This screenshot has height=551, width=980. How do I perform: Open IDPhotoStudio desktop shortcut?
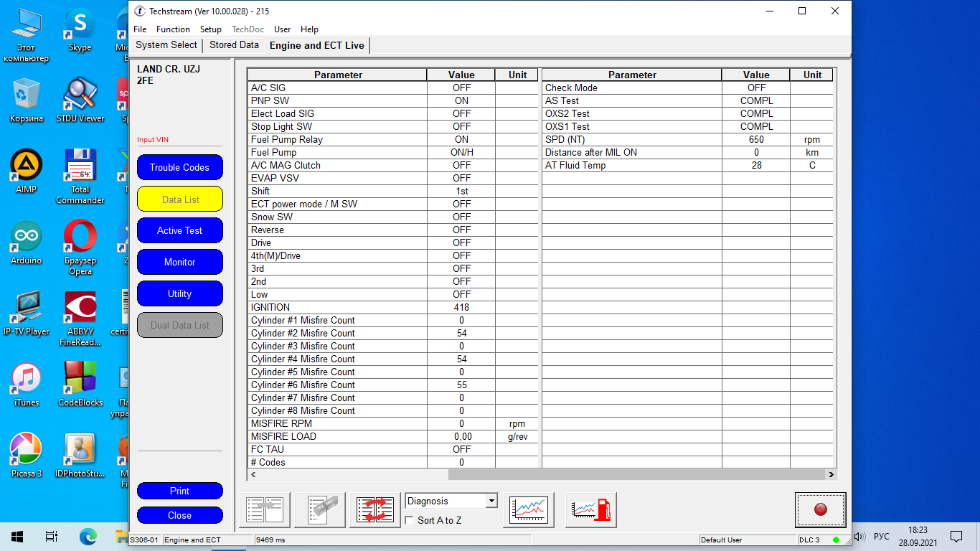pyautogui.click(x=80, y=456)
